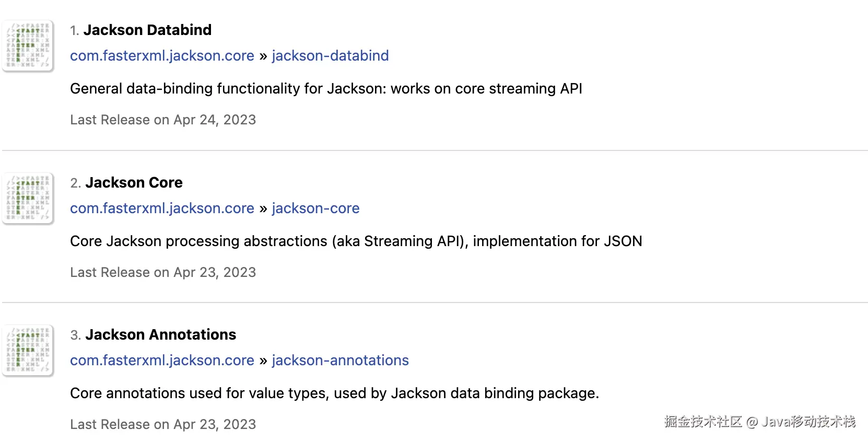The width and height of the screenshot is (868, 441).
Task: Open the Jackson Core title
Action: pyautogui.click(x=134, y=183)
